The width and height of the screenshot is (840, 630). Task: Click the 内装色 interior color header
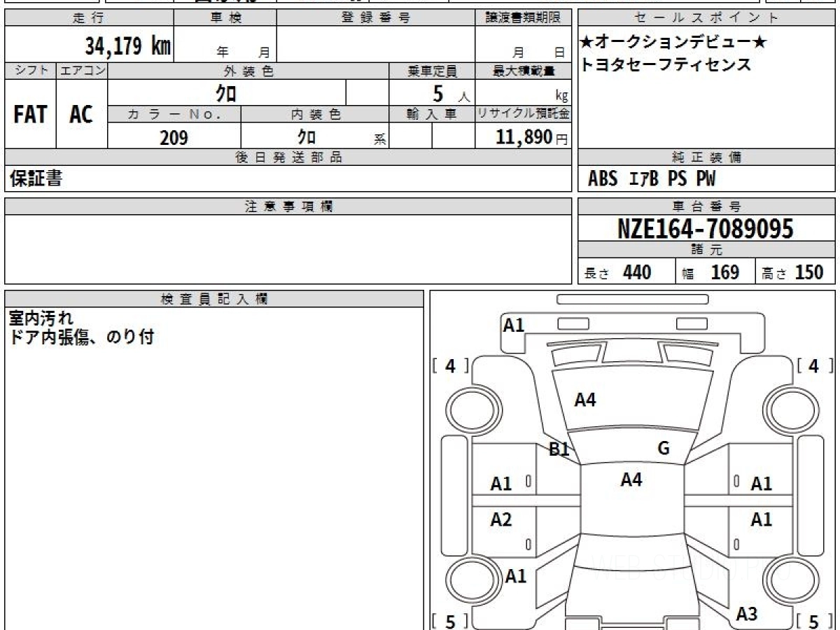coord(315,114)
